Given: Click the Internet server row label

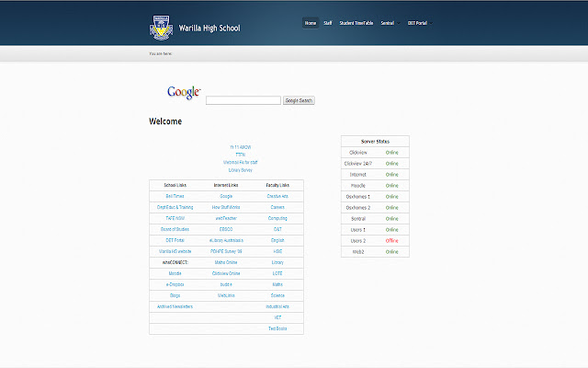Looking at the screenshot, I should [x=358, y=175].
